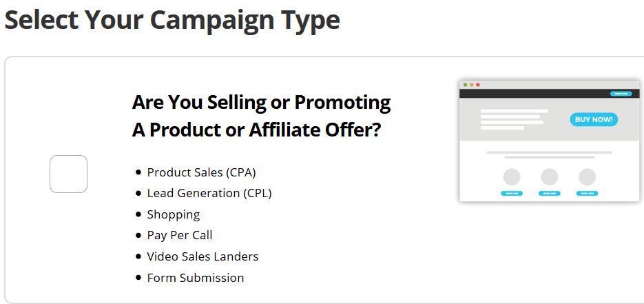Select the right gray circle in illustration
644x304 pixels.
pyautogui.click(x=588, y=177)
